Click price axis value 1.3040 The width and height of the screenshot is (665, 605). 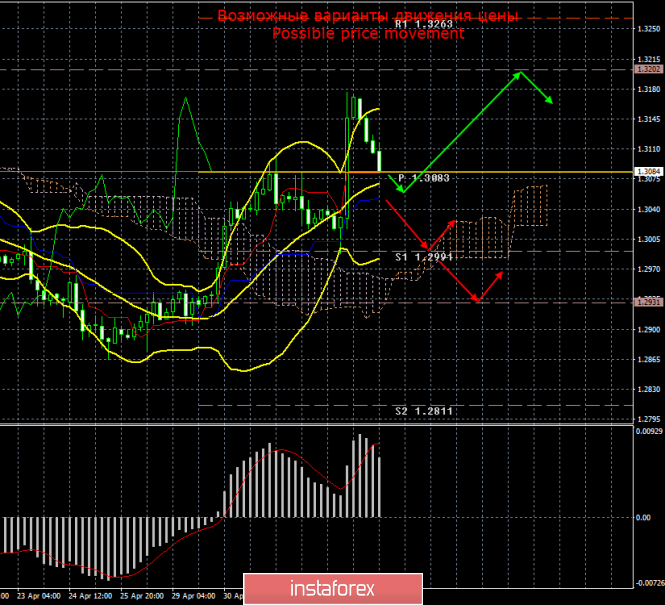(649, 209)
